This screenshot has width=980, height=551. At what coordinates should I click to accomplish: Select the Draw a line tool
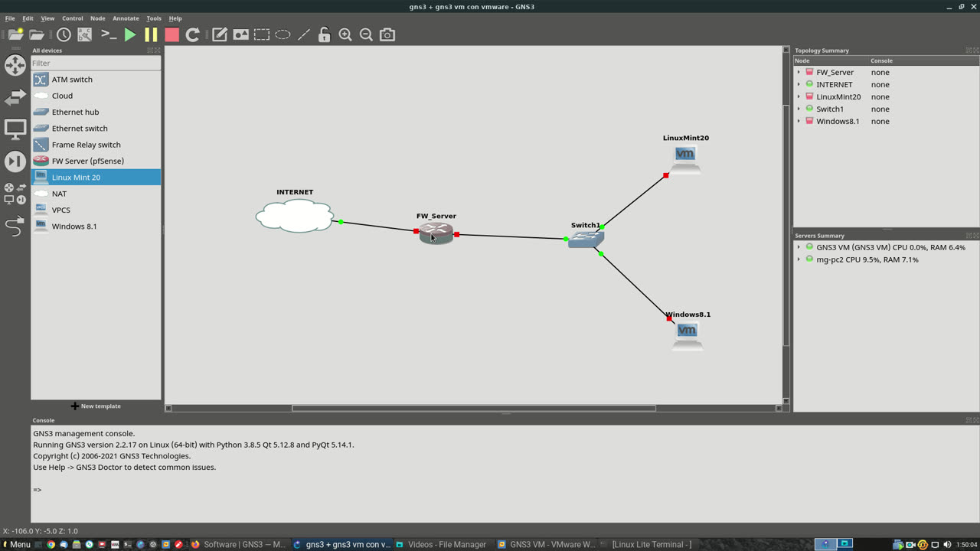click(x=304, y=34)
